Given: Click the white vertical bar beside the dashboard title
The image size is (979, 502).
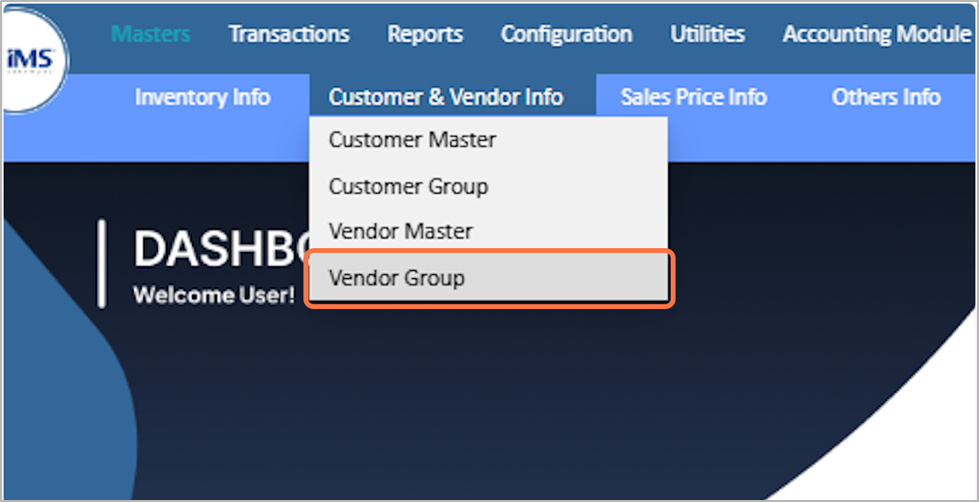Looking at the screenshot, I should pos(101,264).
